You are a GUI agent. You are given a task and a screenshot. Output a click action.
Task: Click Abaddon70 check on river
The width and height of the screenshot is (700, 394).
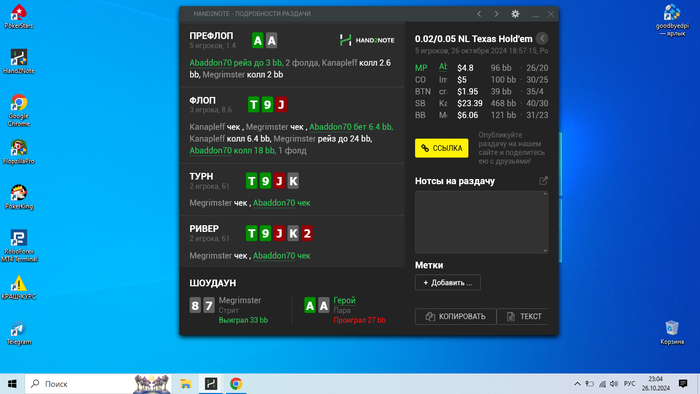click(282, 256)
